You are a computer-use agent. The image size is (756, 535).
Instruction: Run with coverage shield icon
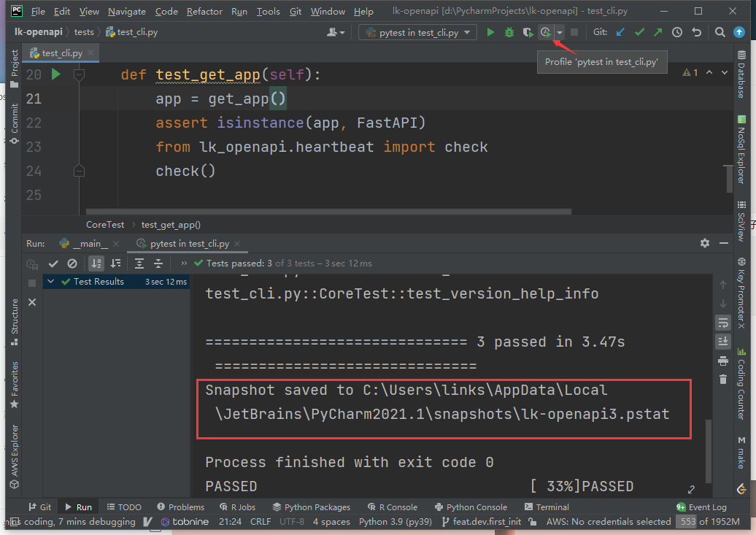(528, 32)
